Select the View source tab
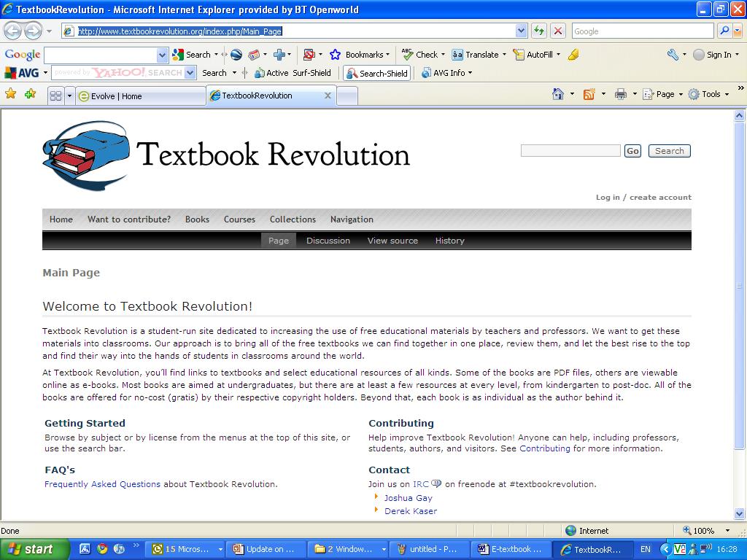This screenshot has height=560, width=747. click(392, 241)
